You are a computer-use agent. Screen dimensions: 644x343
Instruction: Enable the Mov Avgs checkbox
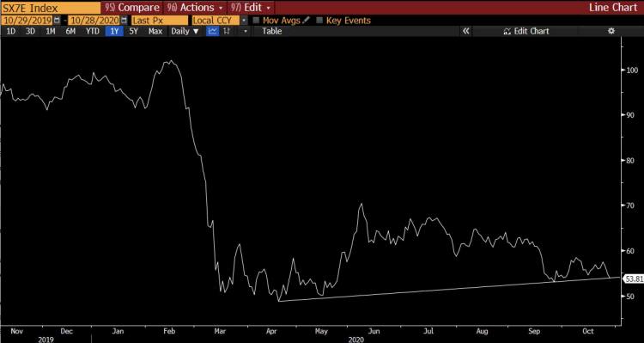(256, 20)
